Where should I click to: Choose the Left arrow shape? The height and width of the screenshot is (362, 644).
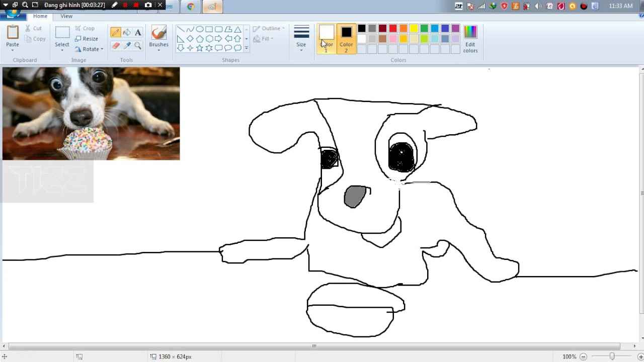pyautogui.click(x=228, y=39)
